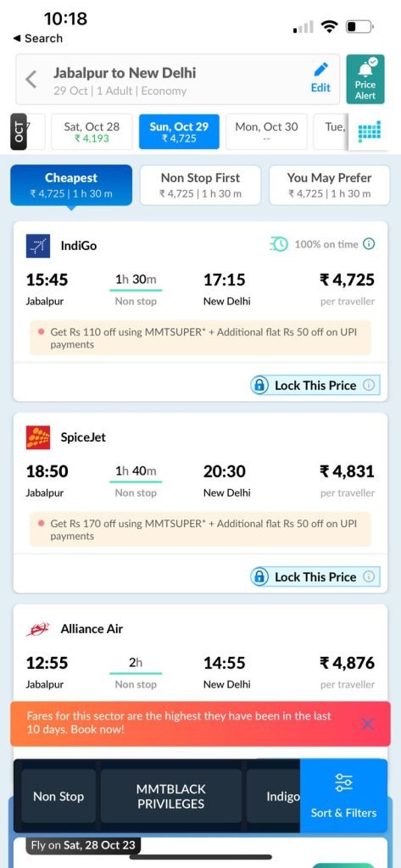
Task: Open Sort & Filters
Action: [343, 795]
